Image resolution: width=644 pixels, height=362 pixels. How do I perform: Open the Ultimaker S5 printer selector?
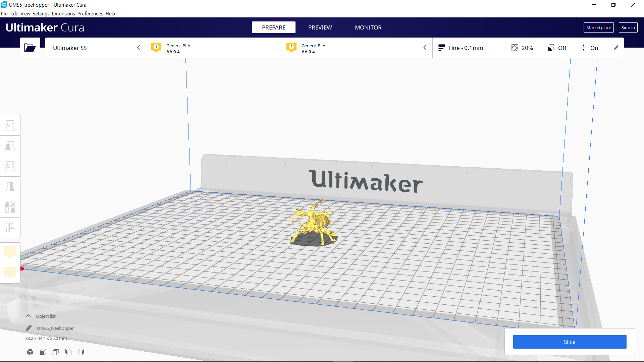[96, 48]
